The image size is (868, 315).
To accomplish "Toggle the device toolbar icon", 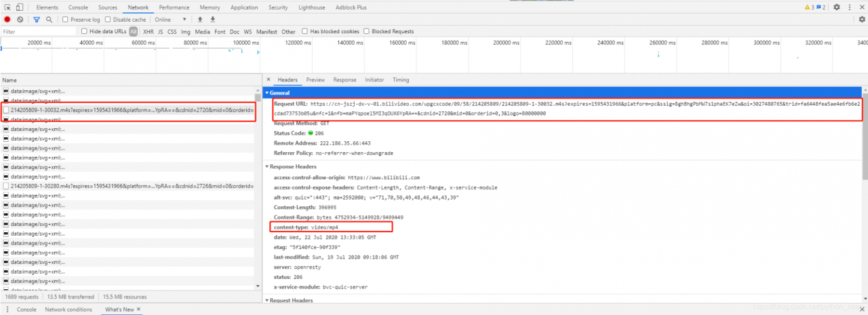I will pos(19,7).
